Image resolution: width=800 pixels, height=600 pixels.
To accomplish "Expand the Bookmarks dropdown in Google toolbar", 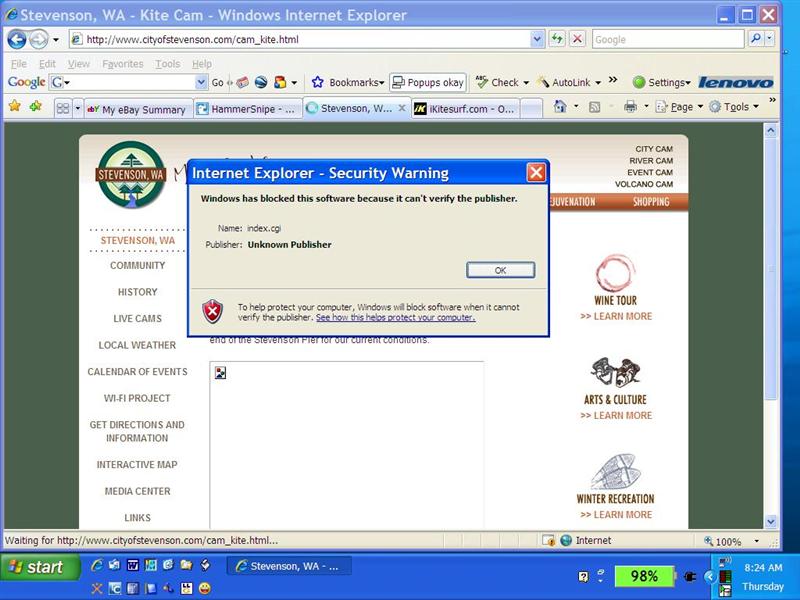I will 348,82.
